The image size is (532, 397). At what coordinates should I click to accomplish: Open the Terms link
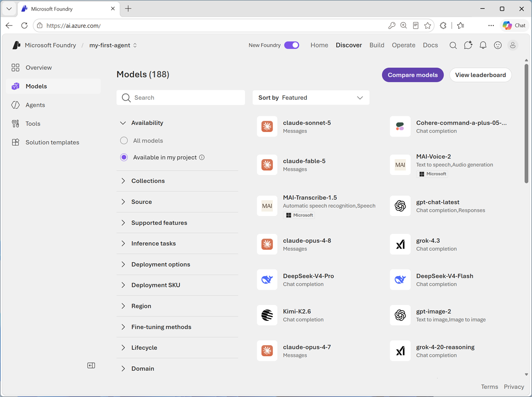pos(489,387)
